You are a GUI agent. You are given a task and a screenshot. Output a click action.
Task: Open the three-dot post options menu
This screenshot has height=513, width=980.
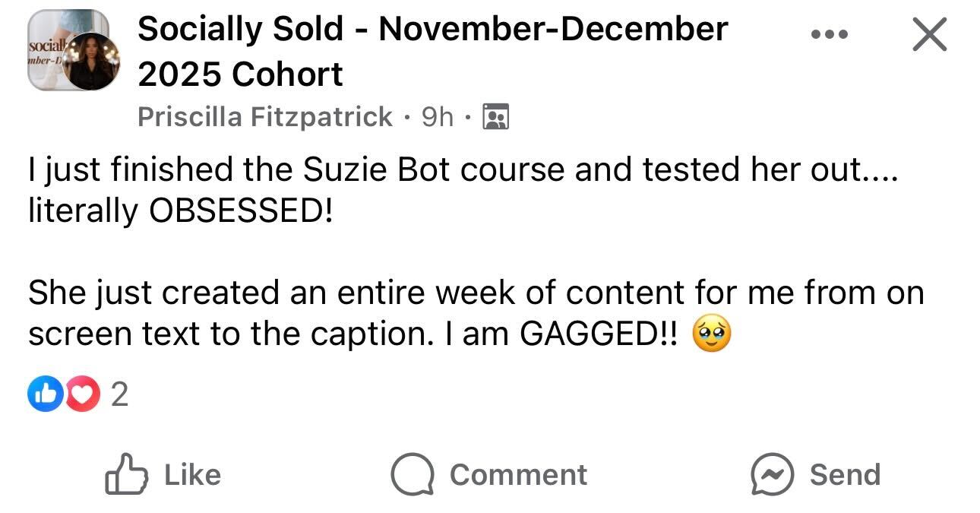click(828, 34)
